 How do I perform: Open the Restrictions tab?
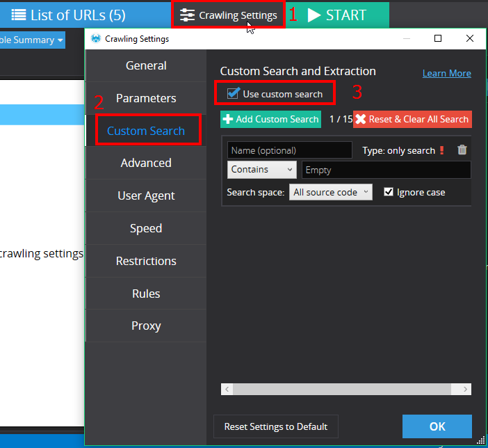146,261
